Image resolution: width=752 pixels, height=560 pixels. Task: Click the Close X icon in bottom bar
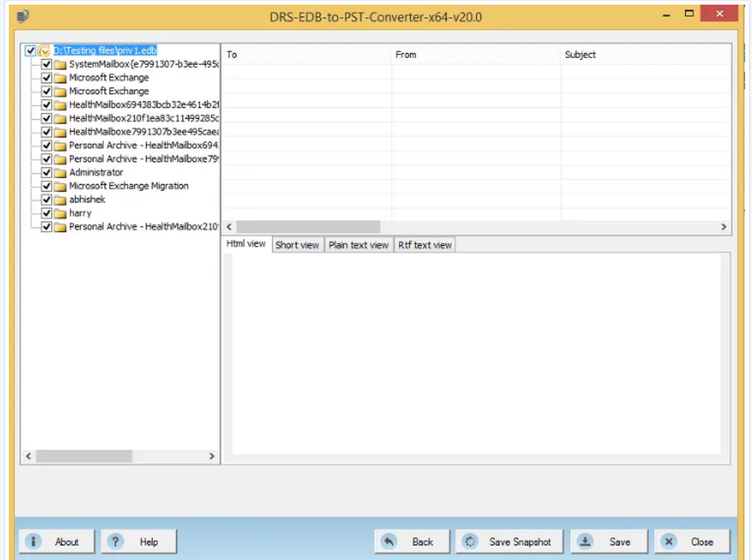click(669, 541)
